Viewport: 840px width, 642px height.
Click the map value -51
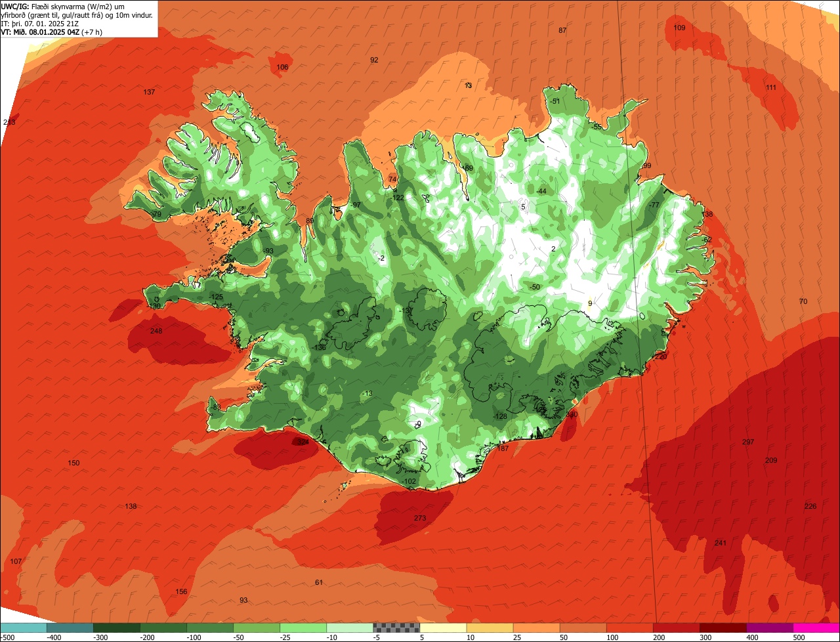pyautogui.click(x=555, y=101)
